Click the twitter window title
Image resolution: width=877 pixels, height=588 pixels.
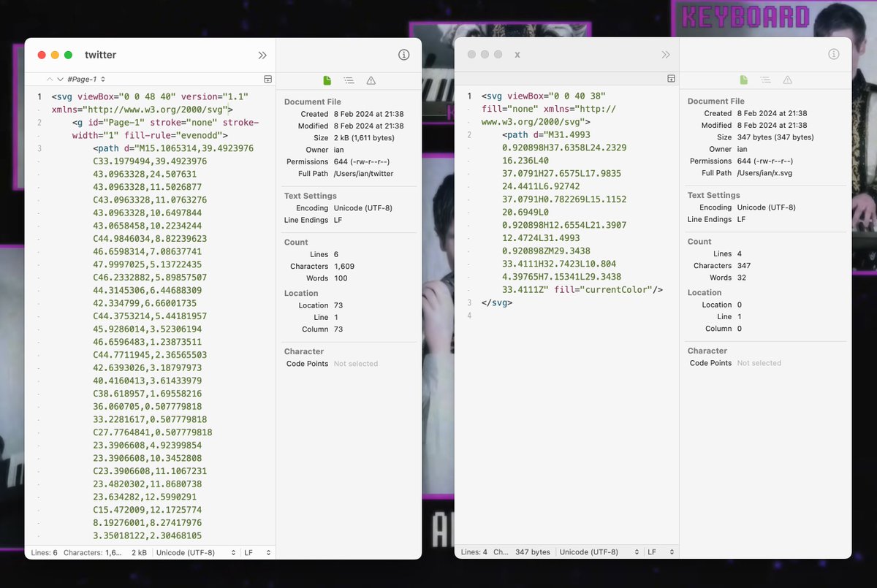coord(100,55)
